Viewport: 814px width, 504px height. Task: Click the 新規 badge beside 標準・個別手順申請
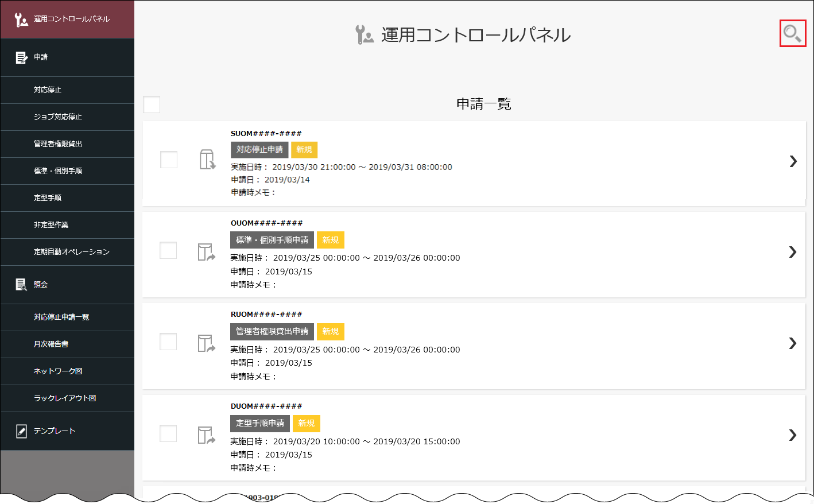pyautogui.click(x=331, y=240)
